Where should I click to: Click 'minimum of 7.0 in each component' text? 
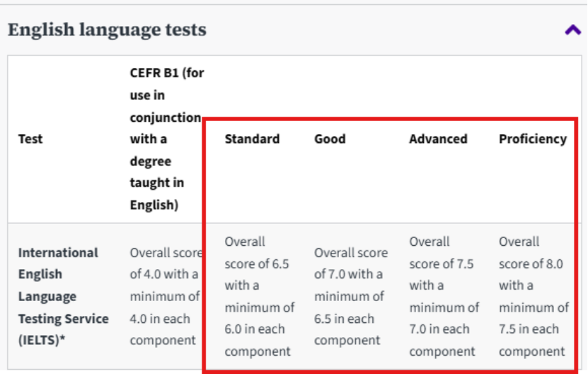click(x=443, y=329)
